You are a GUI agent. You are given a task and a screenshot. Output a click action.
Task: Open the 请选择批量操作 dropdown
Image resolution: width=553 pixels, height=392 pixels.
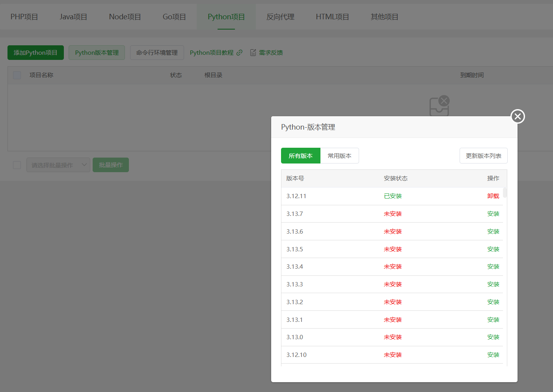click(58, 165)
